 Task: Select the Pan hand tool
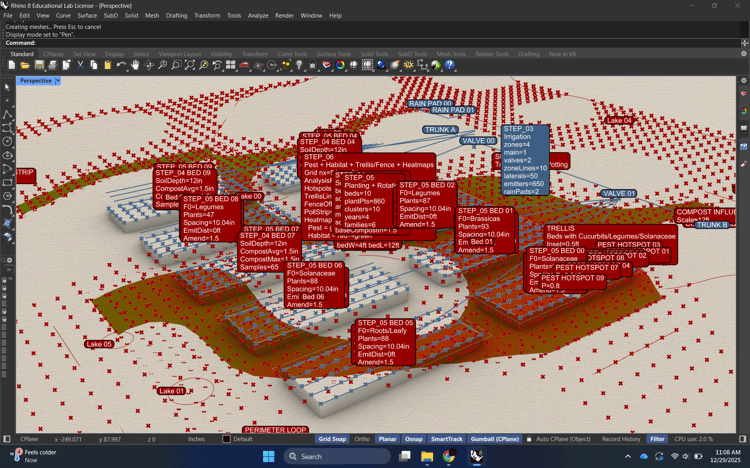135,65
